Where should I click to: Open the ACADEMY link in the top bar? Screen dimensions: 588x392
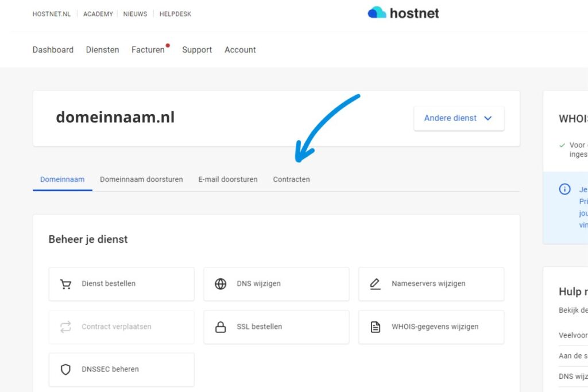coord(98,14)
